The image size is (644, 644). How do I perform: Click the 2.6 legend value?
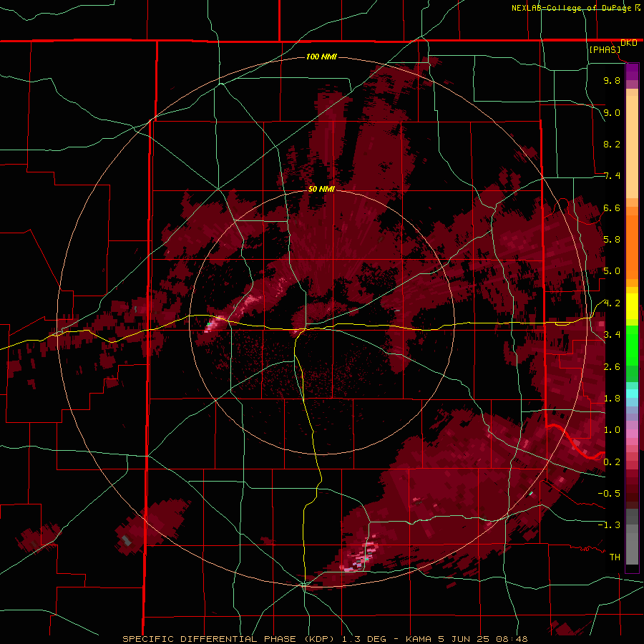pyautogui.click(x=612, y=367)
